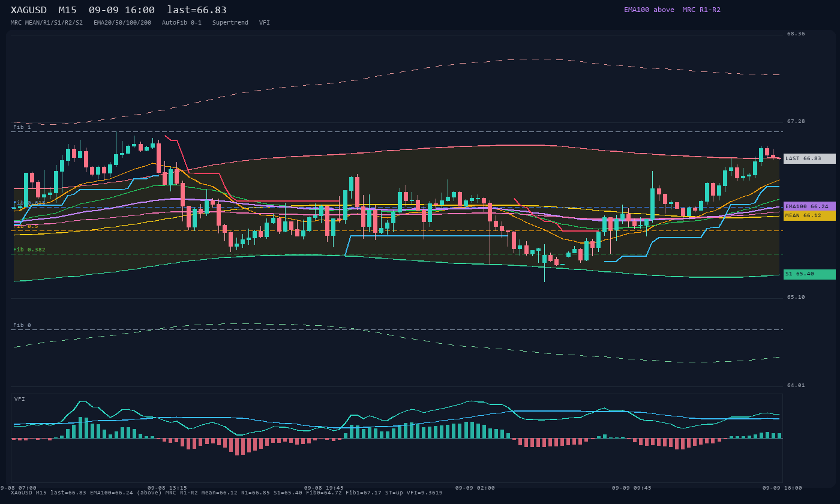Click the '09-09 16:00' time axis label
Viewport: 840px width, 504px height.
[782, 488]
